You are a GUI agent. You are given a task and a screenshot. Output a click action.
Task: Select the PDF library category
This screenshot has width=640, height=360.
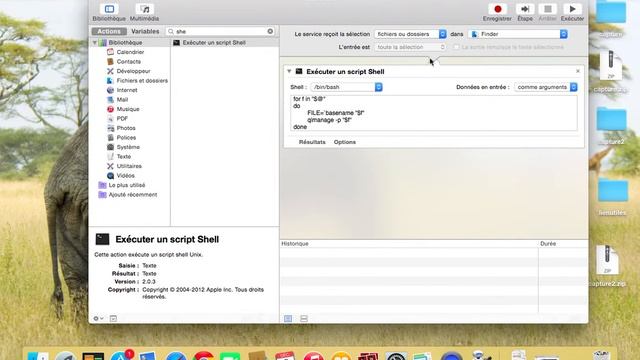coord(122,118)
